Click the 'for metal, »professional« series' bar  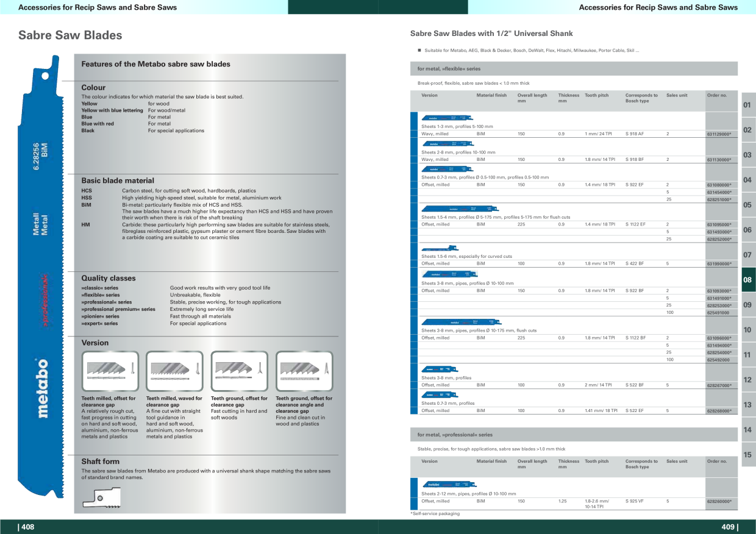coord(574,435)
